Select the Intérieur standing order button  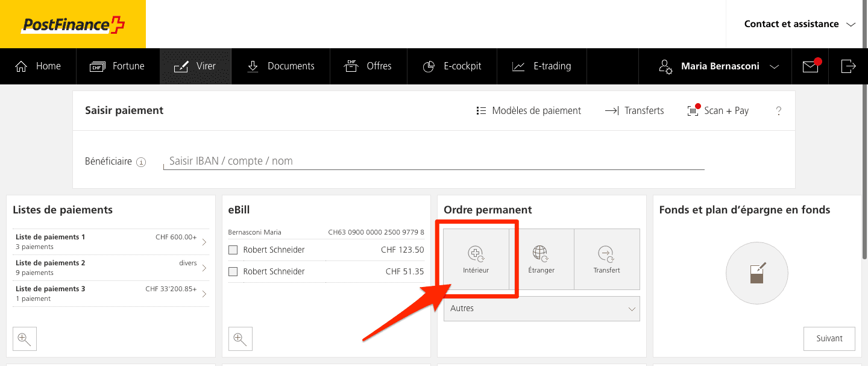[476, 259]
